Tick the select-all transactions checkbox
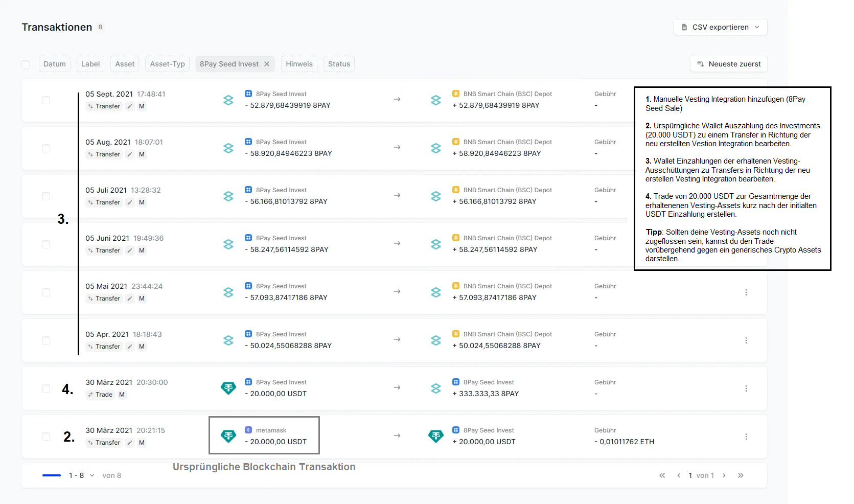854x504 pixels. 26,64
